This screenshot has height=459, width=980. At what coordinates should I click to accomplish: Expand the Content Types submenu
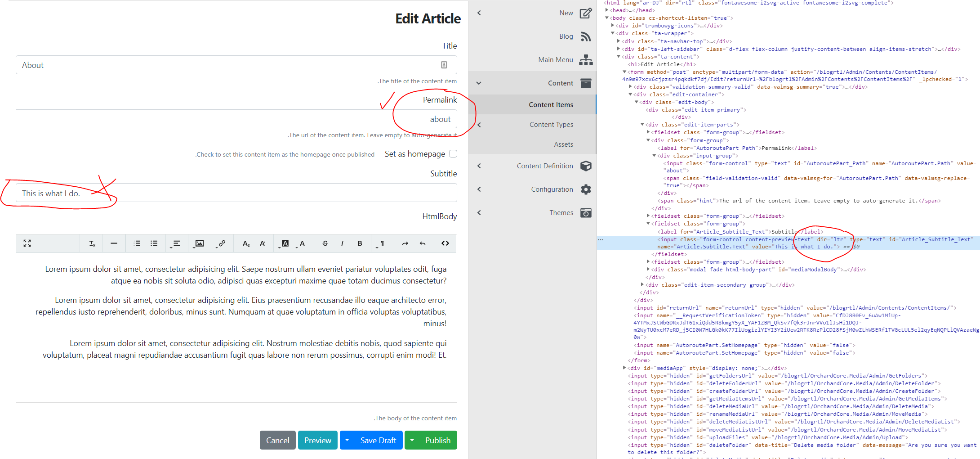point(479,124)
